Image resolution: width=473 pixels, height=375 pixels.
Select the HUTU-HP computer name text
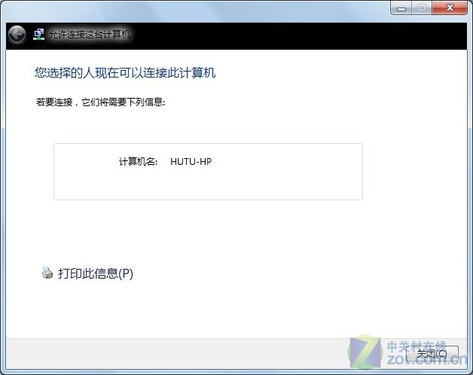point(191,162)
